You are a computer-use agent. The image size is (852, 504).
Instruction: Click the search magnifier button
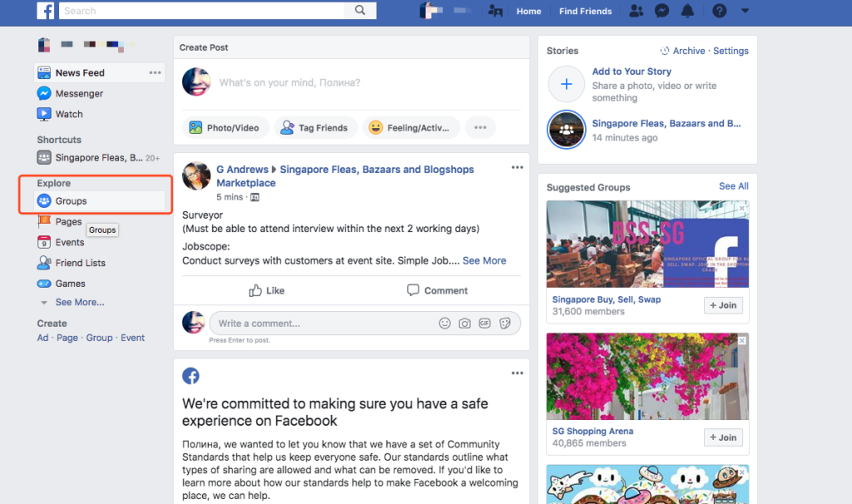click(x=359, y=10)
